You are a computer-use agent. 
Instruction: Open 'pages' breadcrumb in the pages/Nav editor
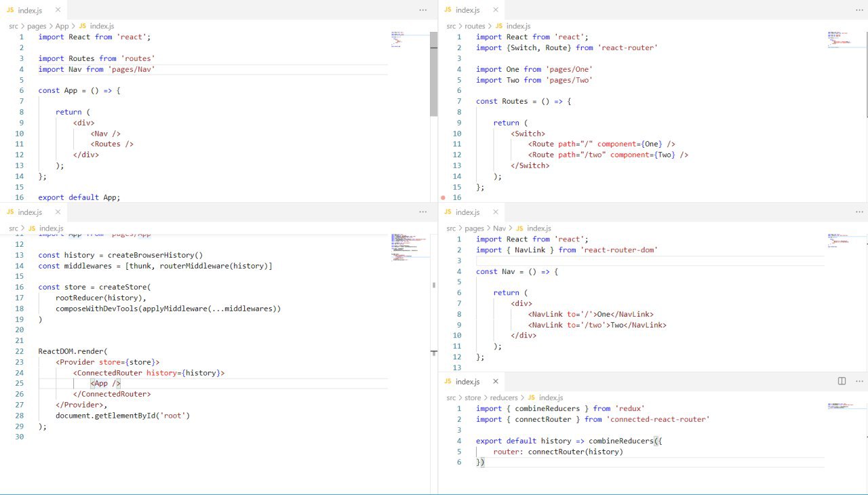[474, 229]
